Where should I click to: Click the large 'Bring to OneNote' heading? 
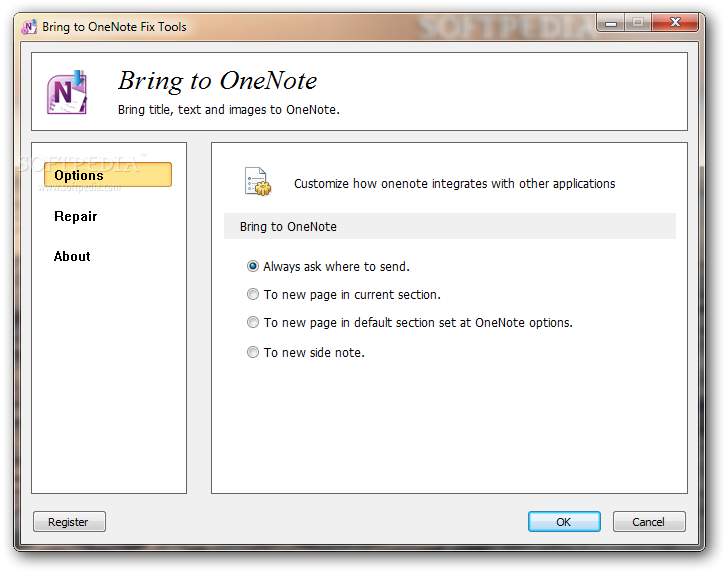(x=218, y=81)
